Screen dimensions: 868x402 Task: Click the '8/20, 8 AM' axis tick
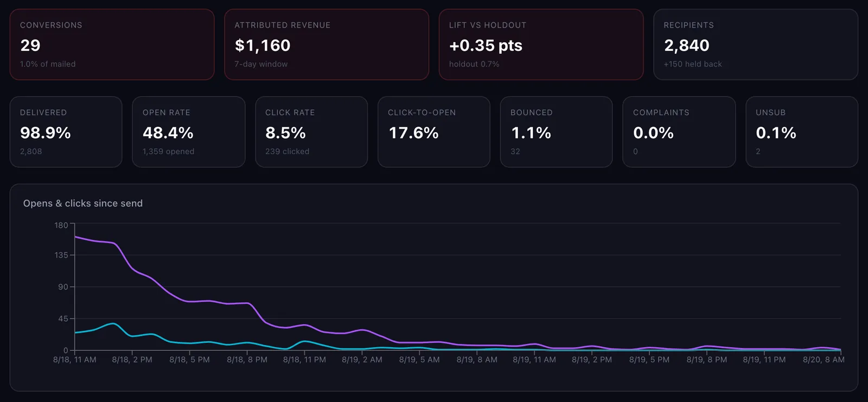point(824,360)
